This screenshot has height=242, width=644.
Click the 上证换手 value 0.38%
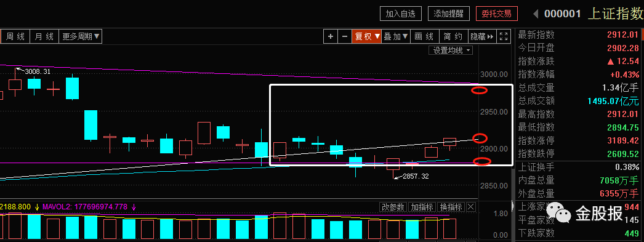627,167
